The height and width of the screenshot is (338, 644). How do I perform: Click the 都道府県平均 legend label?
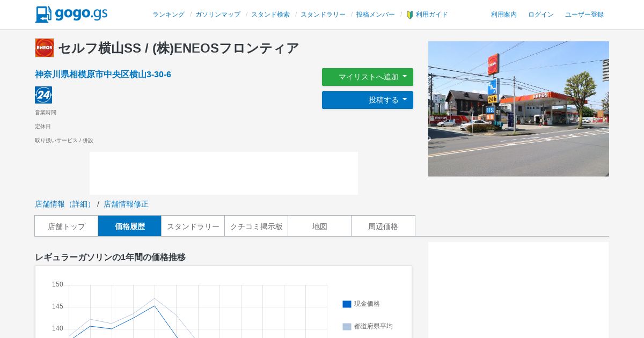pos(374,326)
